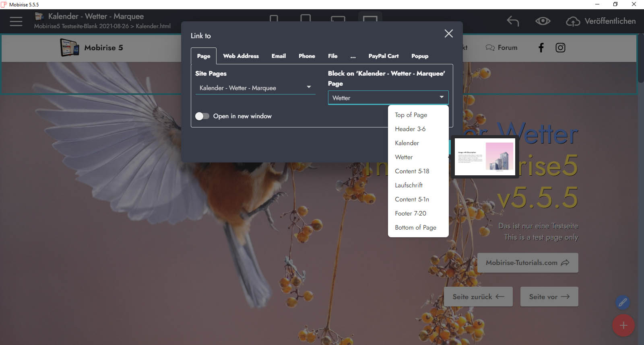Switch to the Popup tab

420,56
